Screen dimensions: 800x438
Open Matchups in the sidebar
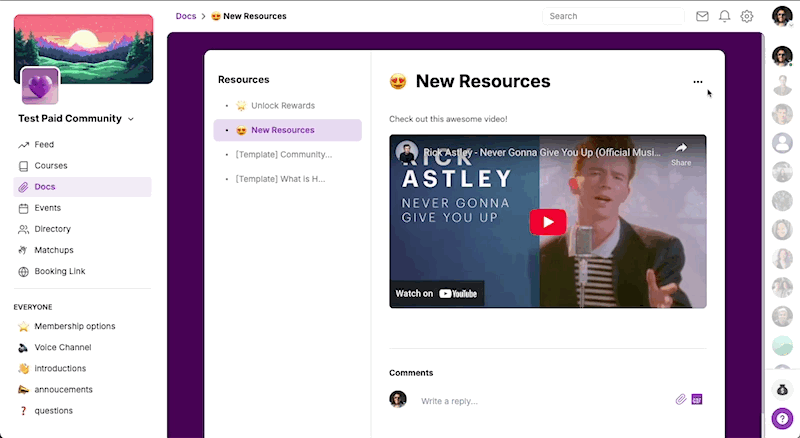coord(82,250)
